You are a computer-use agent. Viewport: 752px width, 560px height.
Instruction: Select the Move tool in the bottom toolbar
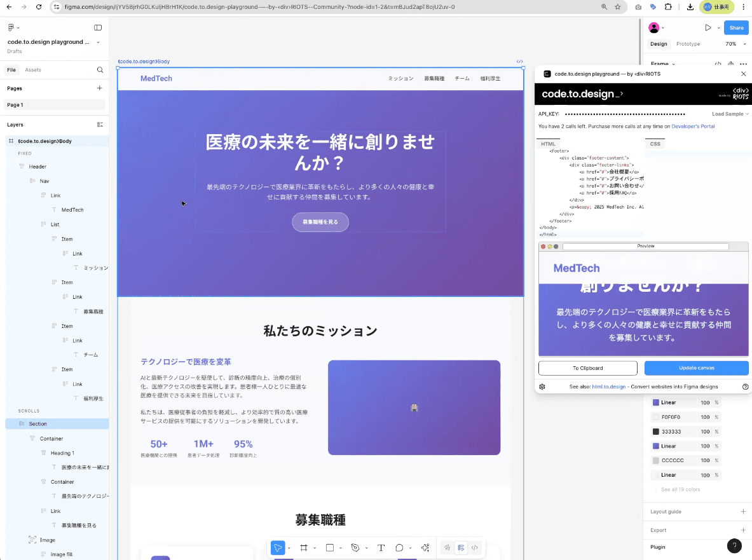tap(278, 548)
